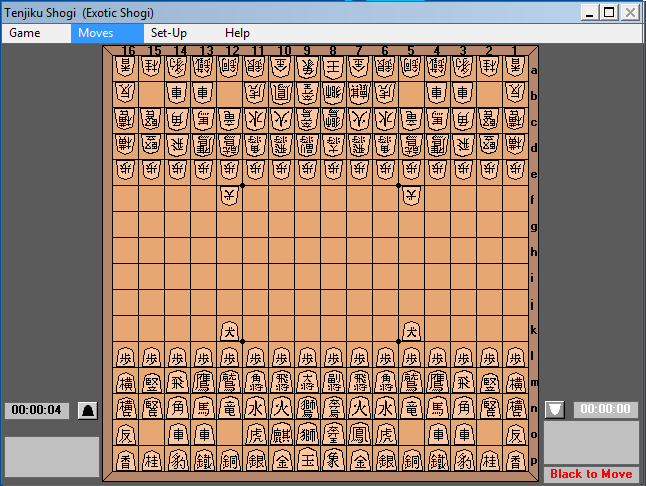Select the dragon king 竜 on 12n
The image size is (646, 486).
(x=229, y=408)
